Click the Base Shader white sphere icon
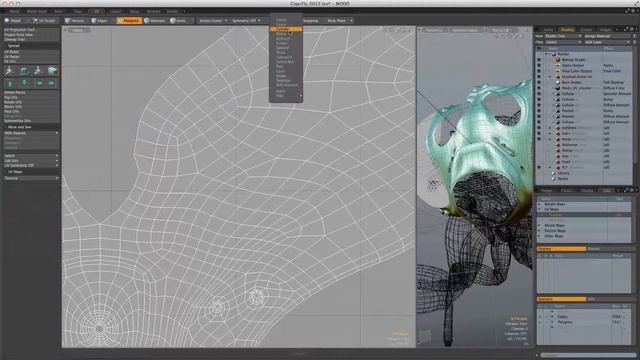The height and width of the screenshot is (360, 640). tap(558, 82)
